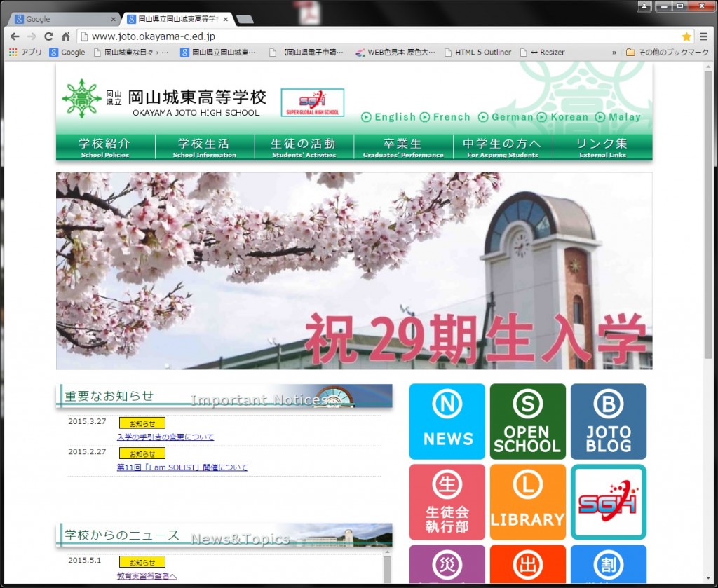Open the 第11回 I am SOLIST 開催について link
Screen dimensions: 718x588
tap(182, 467)
